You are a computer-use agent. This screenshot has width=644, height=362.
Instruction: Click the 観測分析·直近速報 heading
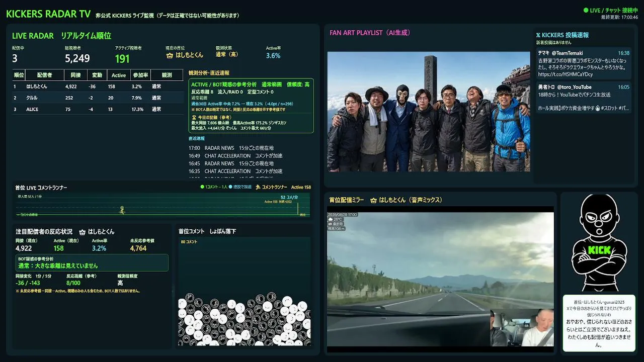pyautogui.click(x=209, y=73)
